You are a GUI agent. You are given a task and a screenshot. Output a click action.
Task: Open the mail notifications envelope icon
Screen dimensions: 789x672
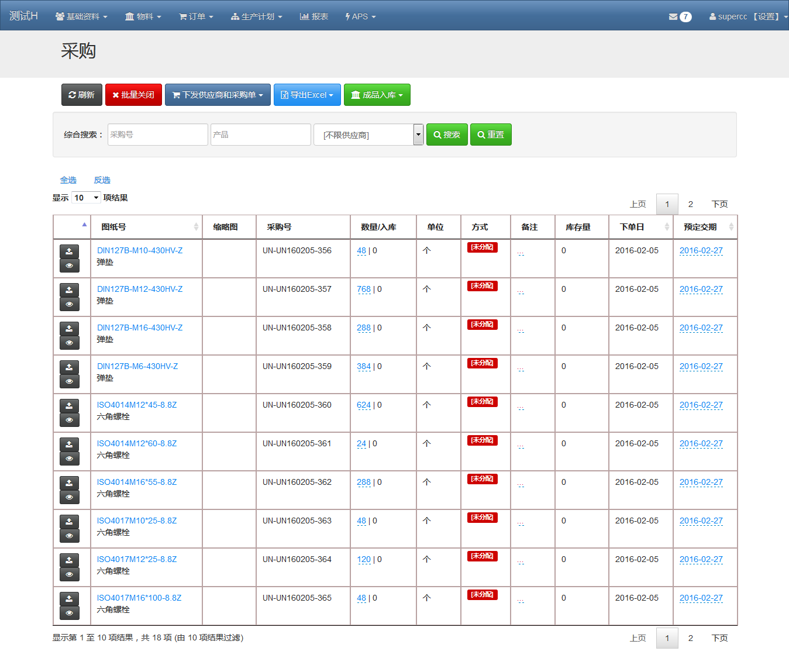point(673,16)
